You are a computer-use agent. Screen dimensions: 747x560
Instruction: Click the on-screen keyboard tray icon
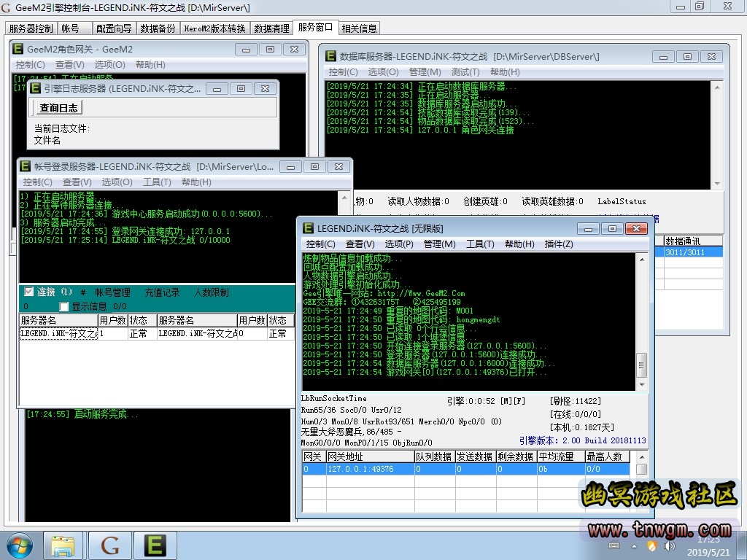pyautogui.click(x=614, y=545)
